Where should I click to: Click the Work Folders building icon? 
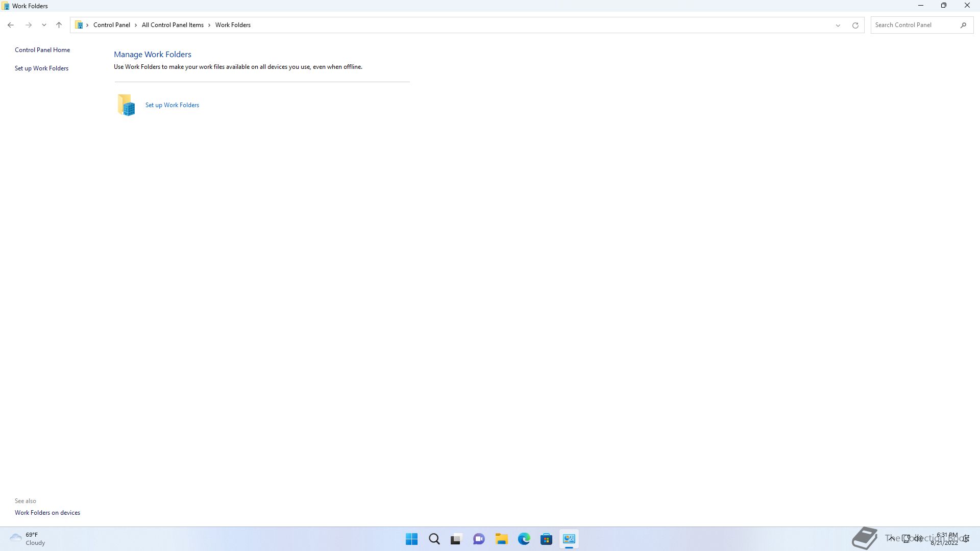coord(126,105)
